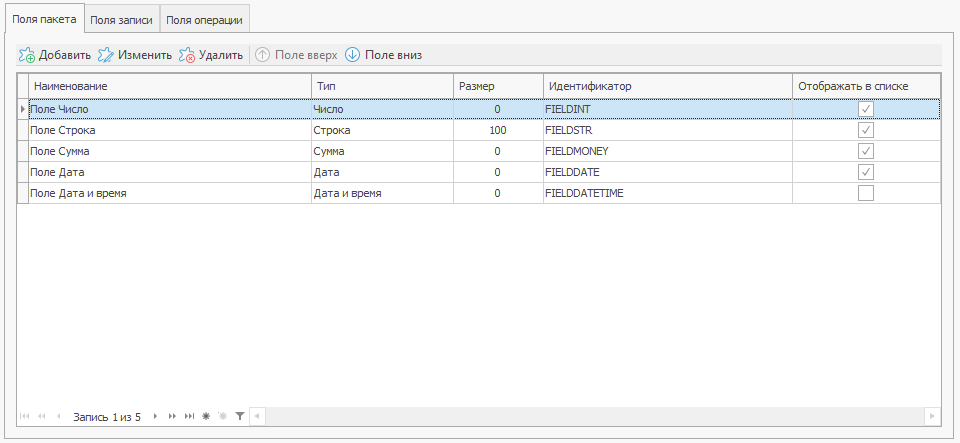Click the Изменить edit-field button
Screen dimensions: 960x443
[135, 55]
